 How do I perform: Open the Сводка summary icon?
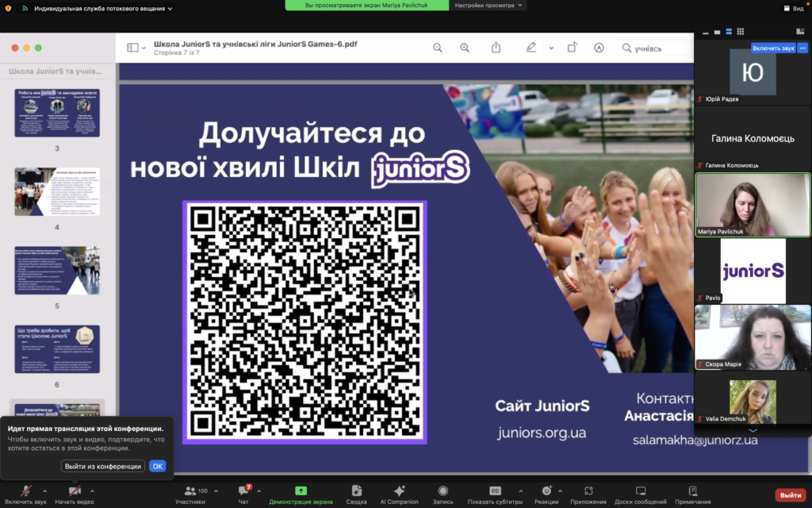[x=356, y=491]
